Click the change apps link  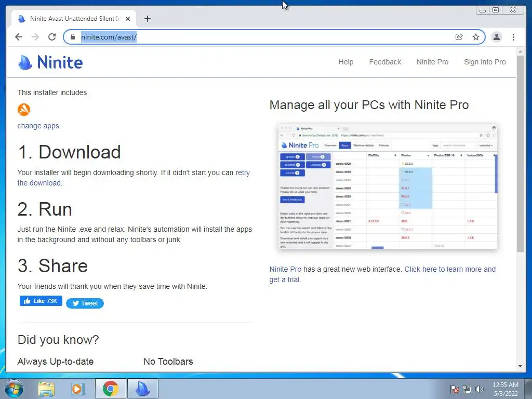(x=38, y=126)
